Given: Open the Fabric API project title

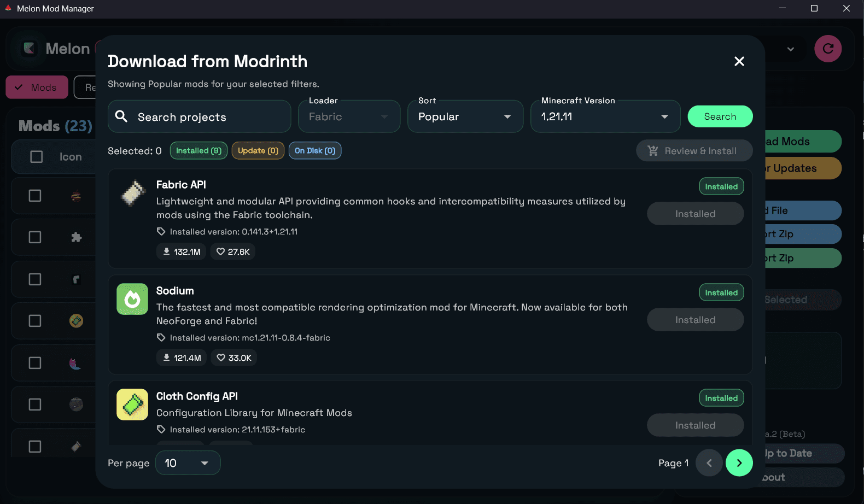Looking at the screenshot, I should coord(181,185).
